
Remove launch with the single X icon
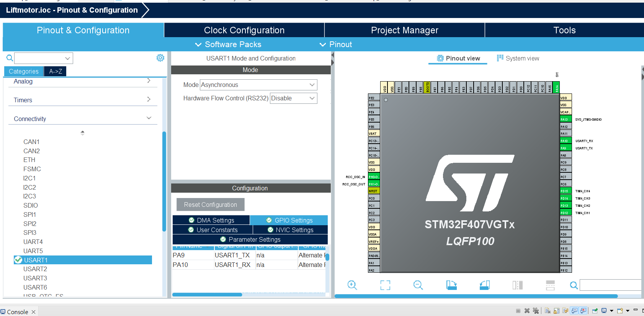(527, 311)
